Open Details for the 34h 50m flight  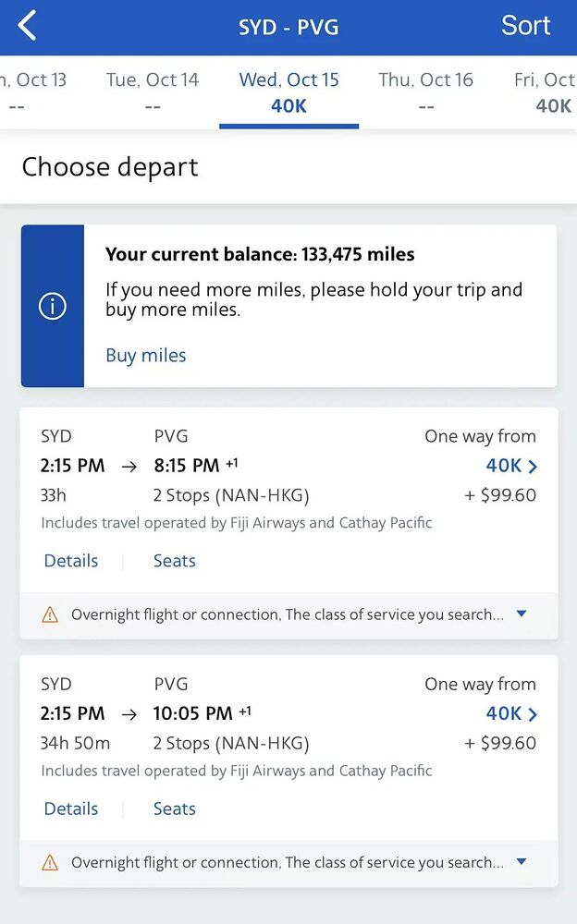[71, 808]
